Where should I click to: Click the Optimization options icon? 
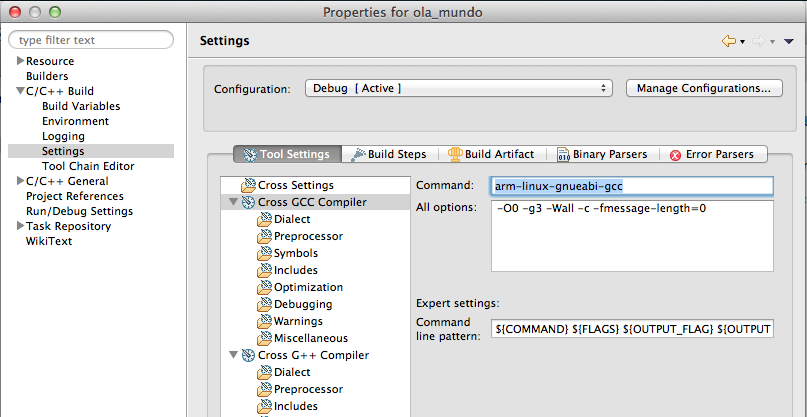click(x=264, y=287)
